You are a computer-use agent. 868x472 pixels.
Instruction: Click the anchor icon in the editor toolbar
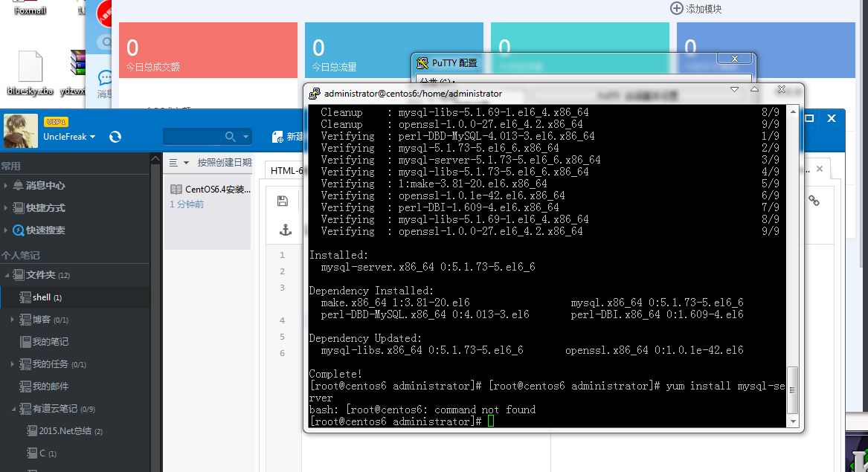285,229
